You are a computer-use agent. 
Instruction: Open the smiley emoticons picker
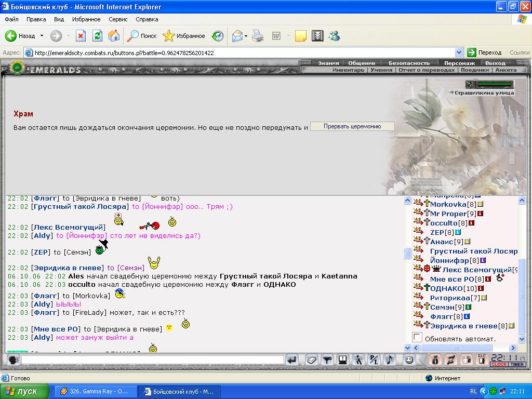click(x=409, y=360)
